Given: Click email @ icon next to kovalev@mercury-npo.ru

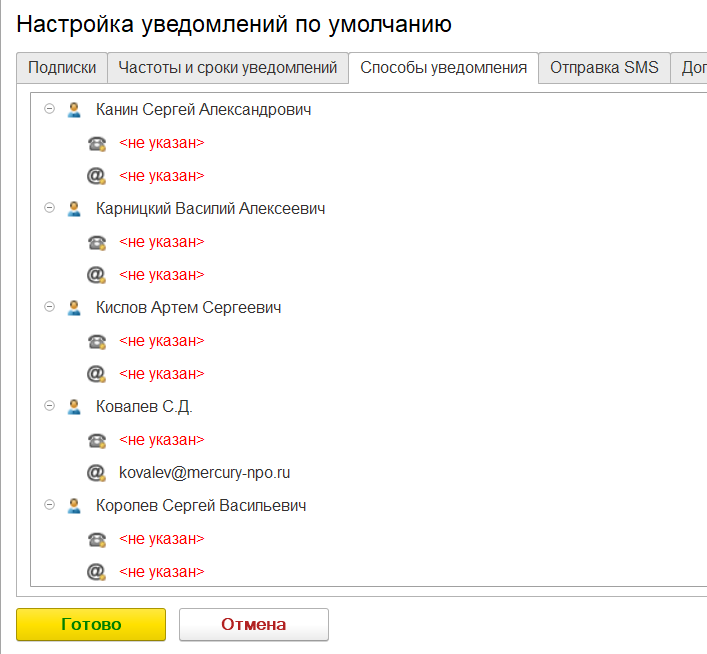Looking at the screenshot, I should [x=96, y=473].
